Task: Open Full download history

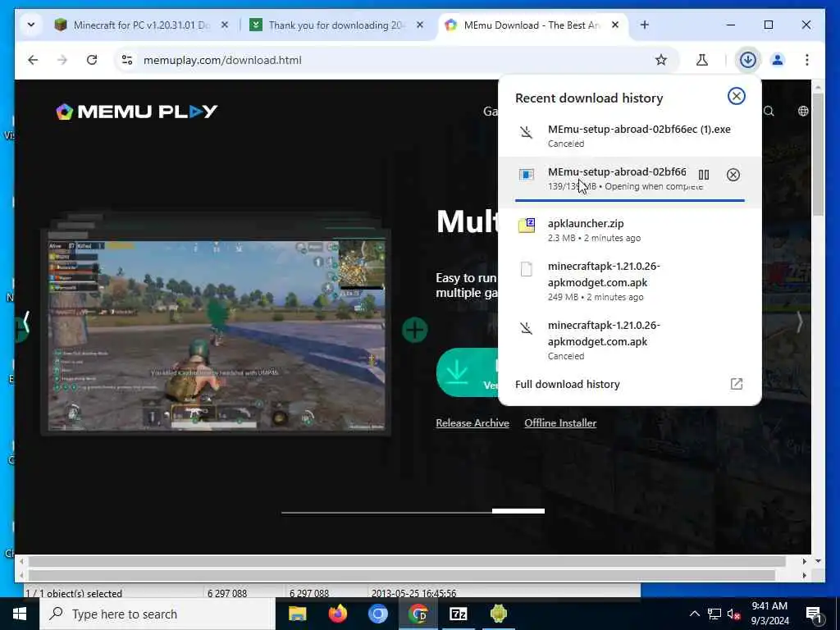Action: tap(629, 384)
